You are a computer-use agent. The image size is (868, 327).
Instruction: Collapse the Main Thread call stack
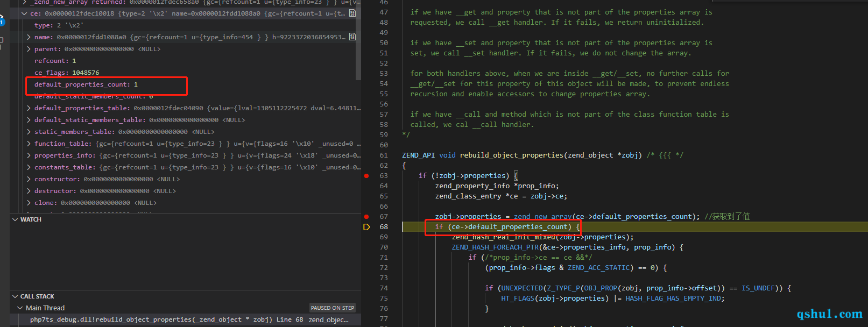click(20, 308)
